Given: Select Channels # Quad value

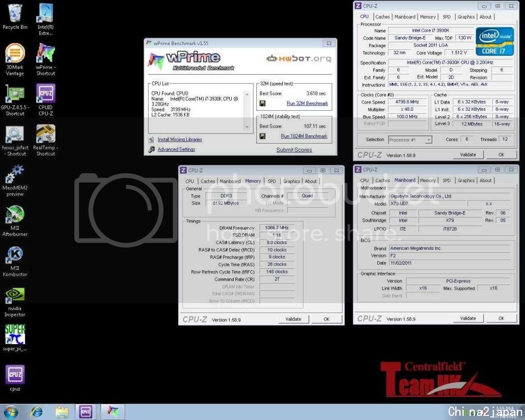Looking at the screenshot, I should (x=307, y=196).
